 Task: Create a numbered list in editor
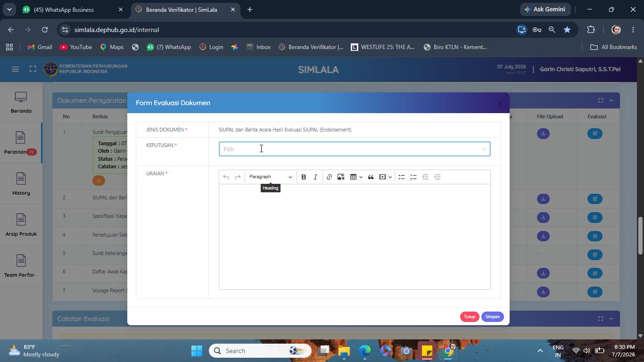[413, 177]
